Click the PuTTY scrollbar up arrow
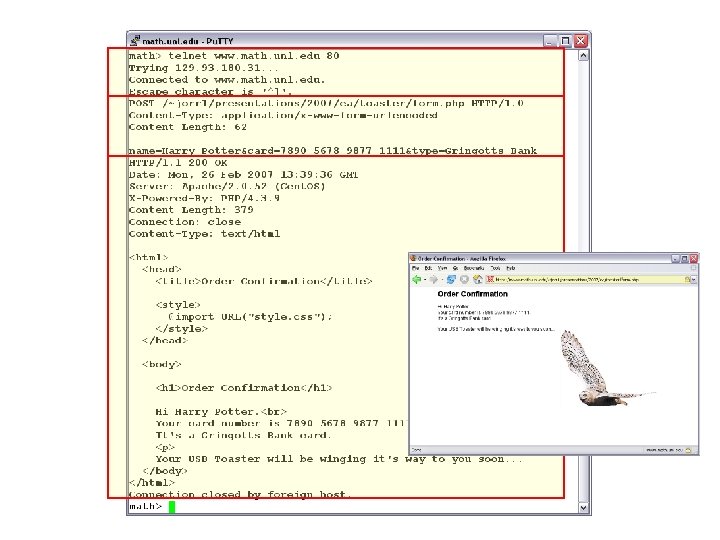 click(583, 56)
